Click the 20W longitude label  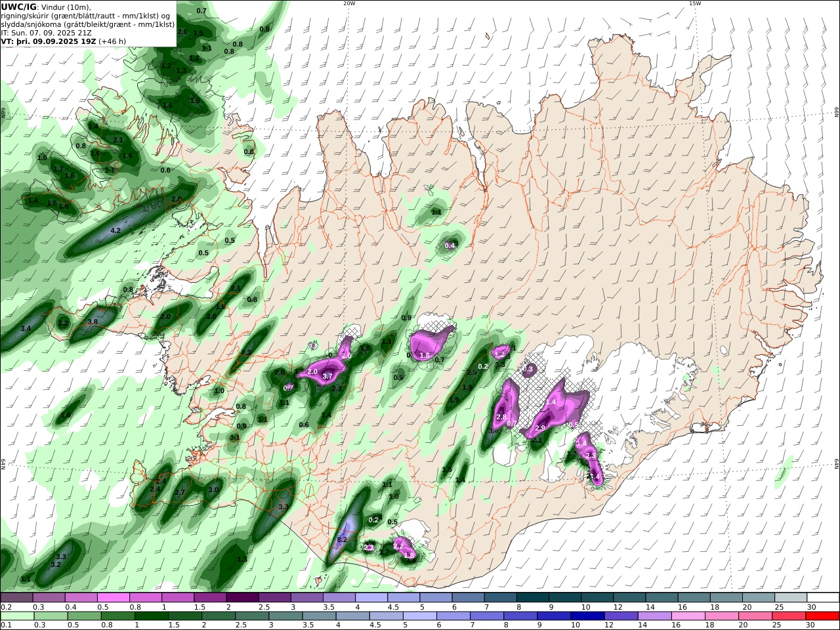click(349, 3)
